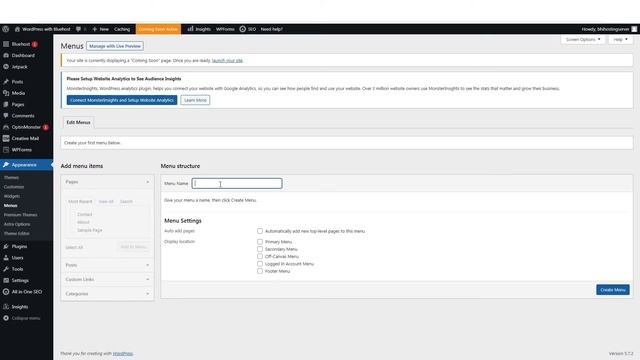This screenshot has height=360, width=640.
Task: Open Plugins from the sidebar
Action: pos(19,247)
